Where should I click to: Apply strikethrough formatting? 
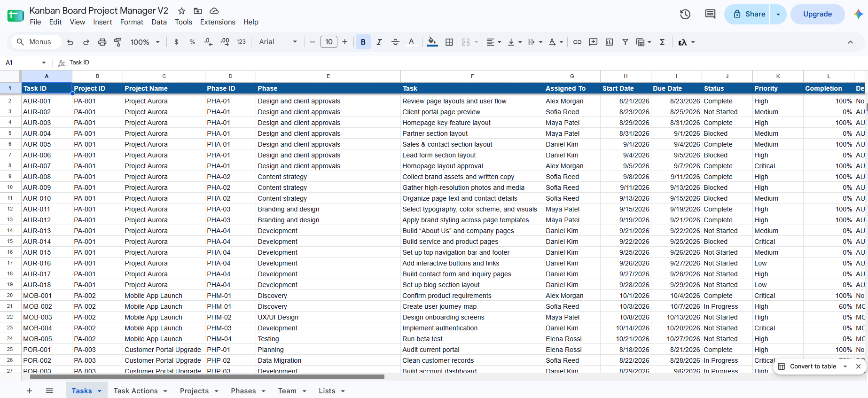click(395, 42)
